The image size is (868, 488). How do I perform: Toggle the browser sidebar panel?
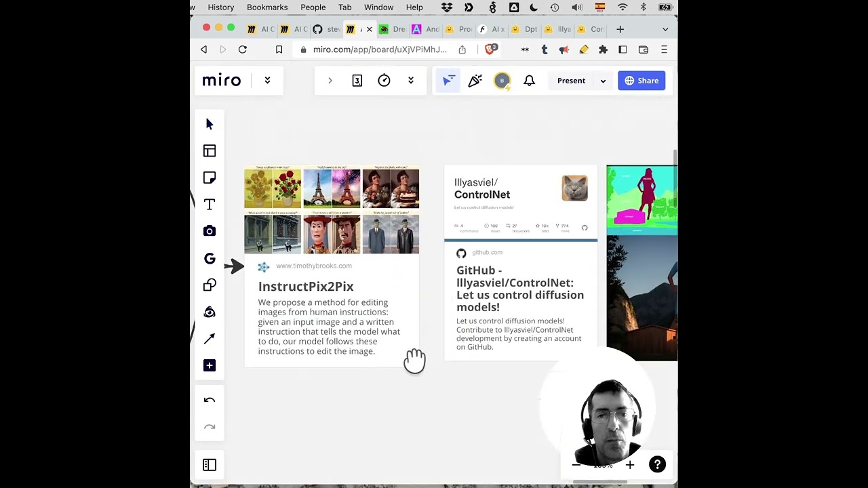point(623,49)
